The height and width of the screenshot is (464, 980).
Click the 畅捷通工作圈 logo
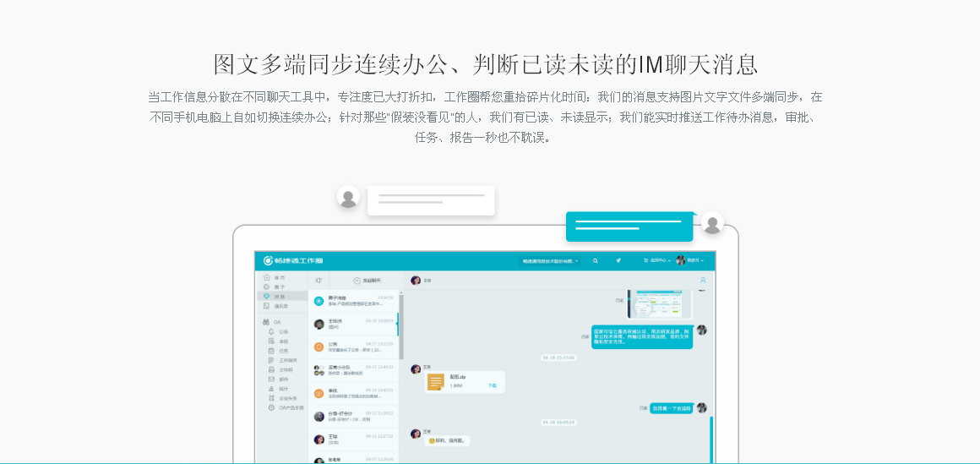point(293,261)
